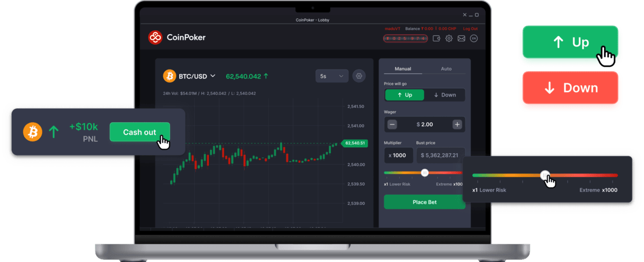Viewport: 644px width, 262px height.
Task: Switch to the Auto tab
Action: pyautogui.click(x=446, y=68)
